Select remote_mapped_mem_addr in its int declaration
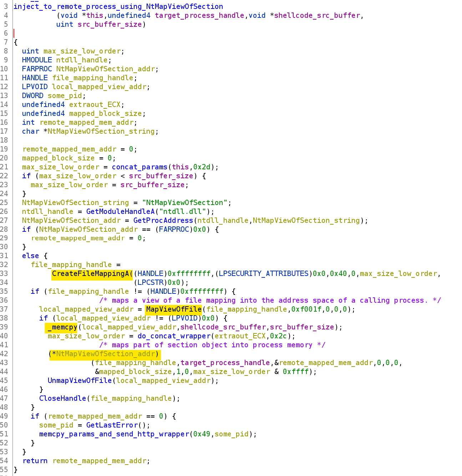 point(86,122)
